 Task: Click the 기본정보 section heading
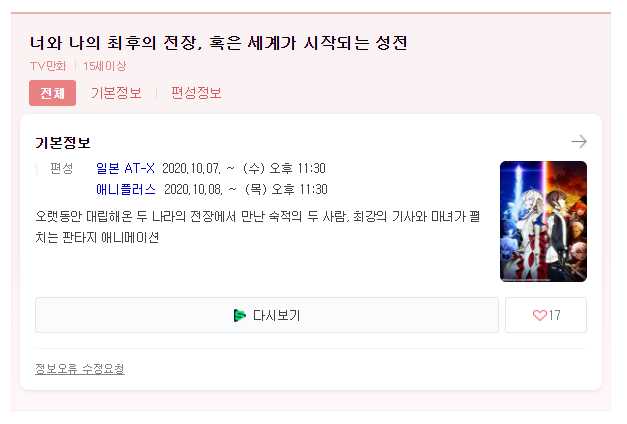click(x=63, y=142)
